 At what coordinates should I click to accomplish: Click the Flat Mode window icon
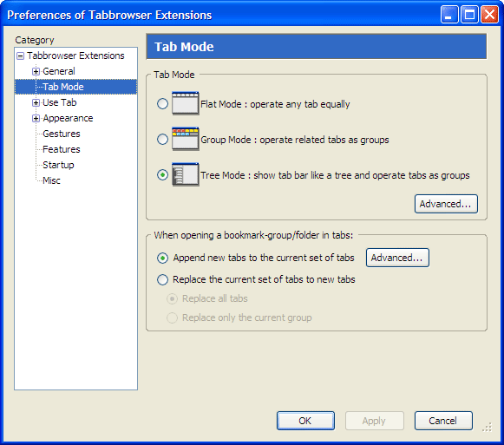[185, 103]
